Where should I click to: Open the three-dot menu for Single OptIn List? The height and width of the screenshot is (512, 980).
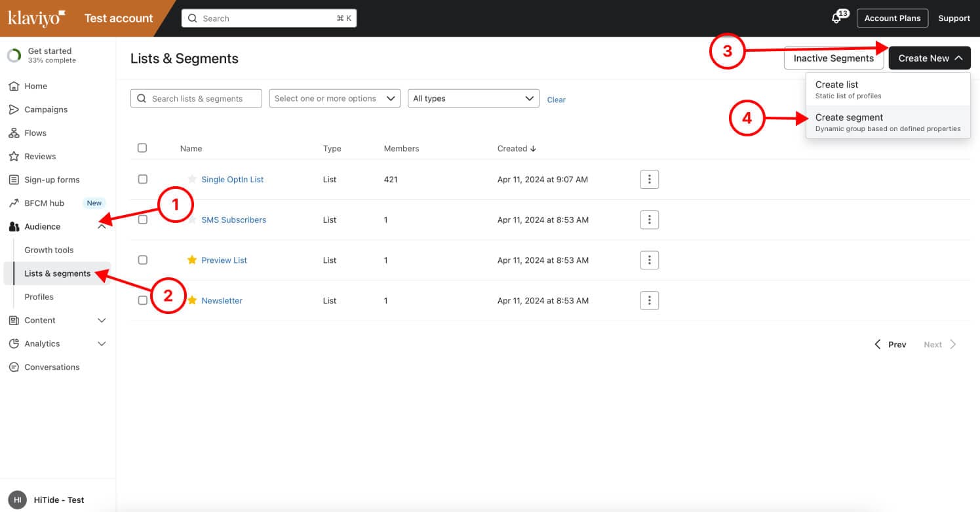tap(649, 179)
